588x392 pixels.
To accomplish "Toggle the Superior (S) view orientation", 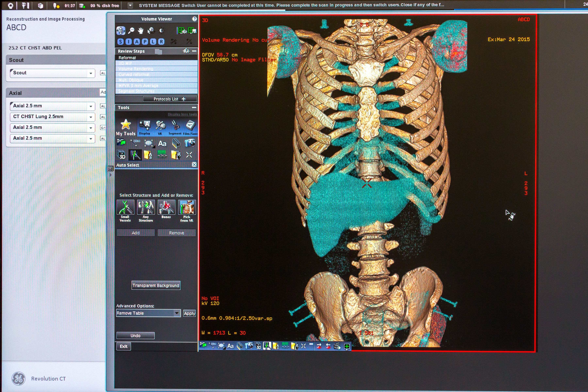I will (121, 41).
